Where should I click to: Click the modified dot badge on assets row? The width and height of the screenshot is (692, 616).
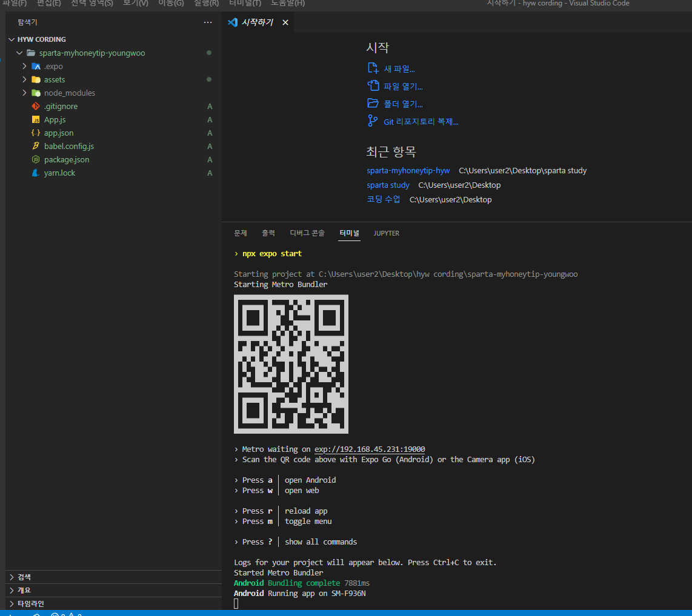coord(209,79)
